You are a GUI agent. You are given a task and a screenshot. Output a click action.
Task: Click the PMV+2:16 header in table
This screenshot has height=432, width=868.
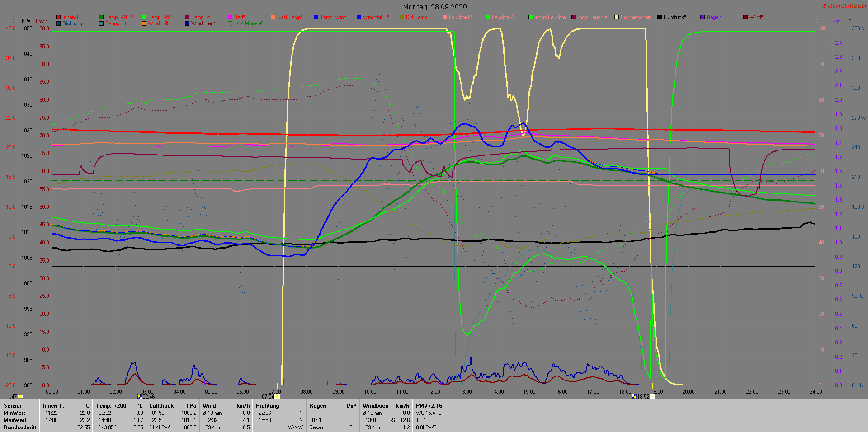pos(429,406)
